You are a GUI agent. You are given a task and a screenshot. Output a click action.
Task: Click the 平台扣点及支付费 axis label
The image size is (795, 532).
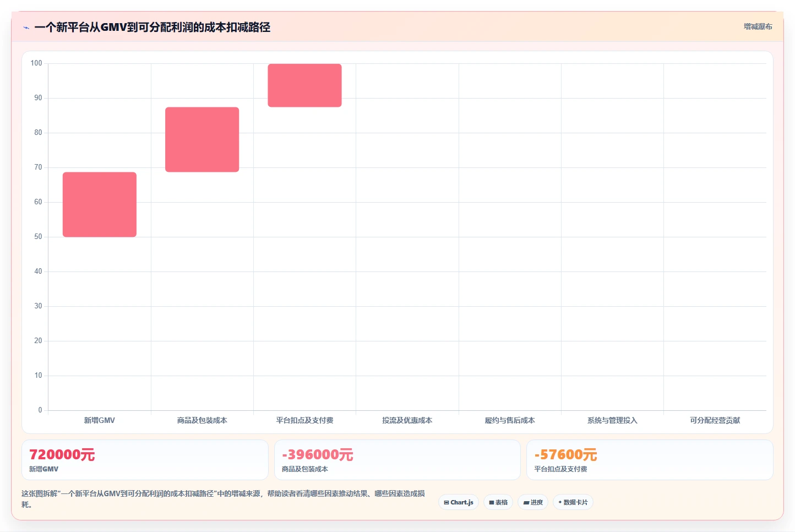[304, 420]
